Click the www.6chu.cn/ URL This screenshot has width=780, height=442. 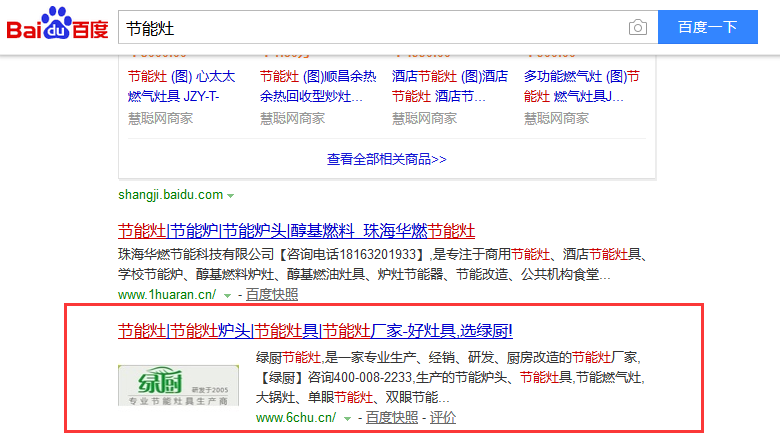click(x=296, y=418)
